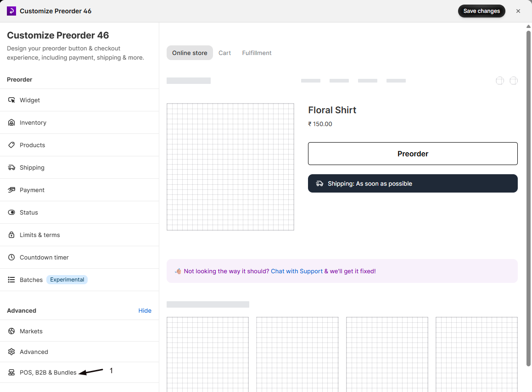532x392 pixels.
Task: Open Limits & terms section
Action: click(x=79, y=235)
